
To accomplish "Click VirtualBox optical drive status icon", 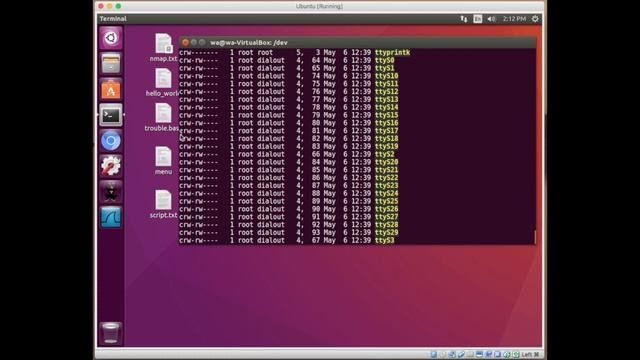I will point(443,354).
